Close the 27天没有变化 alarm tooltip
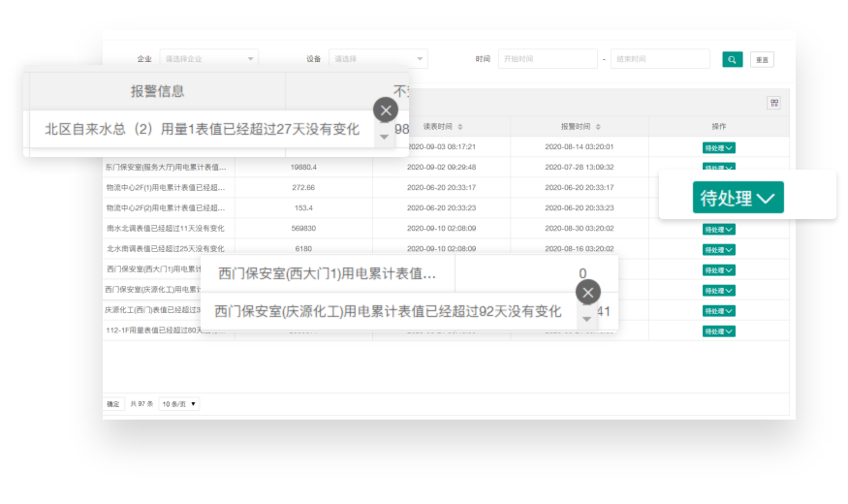 click(x=386, y=110)
